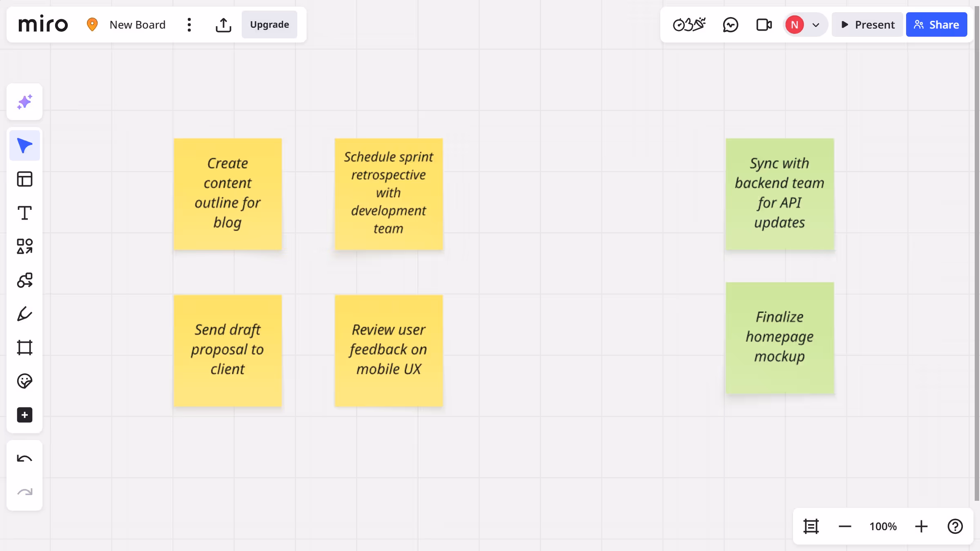Start a video call
The width and height of the screenshot is (980, 551).
[x=764, y=24]
